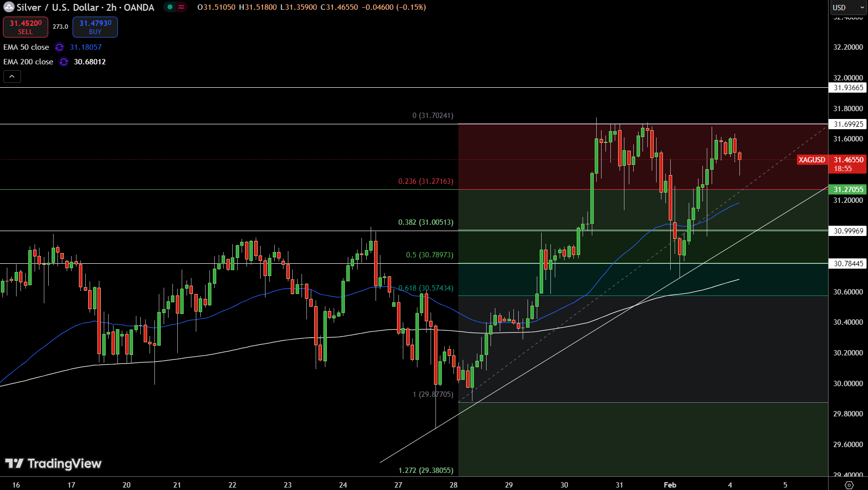
Task: Click the 32.20000 price scale tick
Action: click(848, 47)
